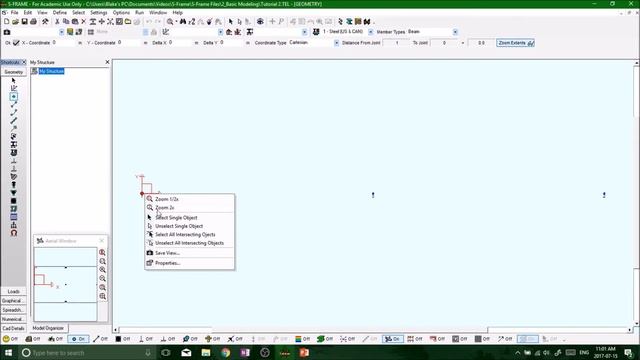This screenshot has height=360, width=640.
Task: Click the Save diskette icon
Action: (x=24, y=22)
